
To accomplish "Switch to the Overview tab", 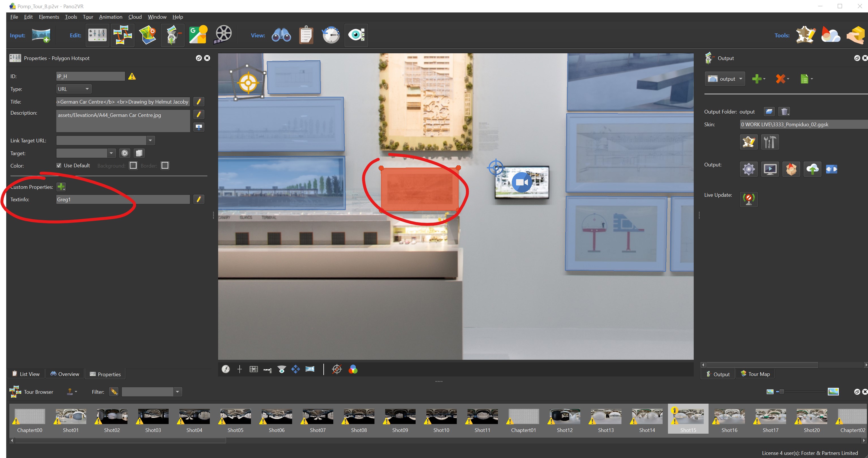I will (x=63, y=374).
